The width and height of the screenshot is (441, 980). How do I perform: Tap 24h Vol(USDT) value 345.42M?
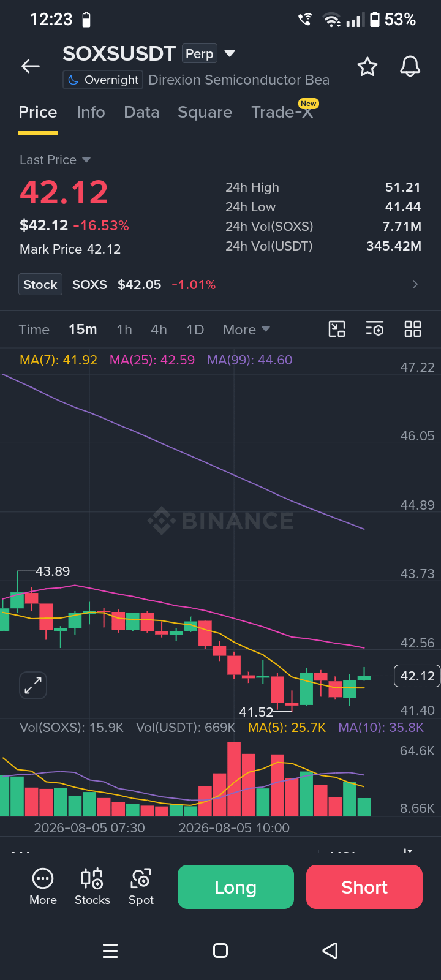(394, 246)
